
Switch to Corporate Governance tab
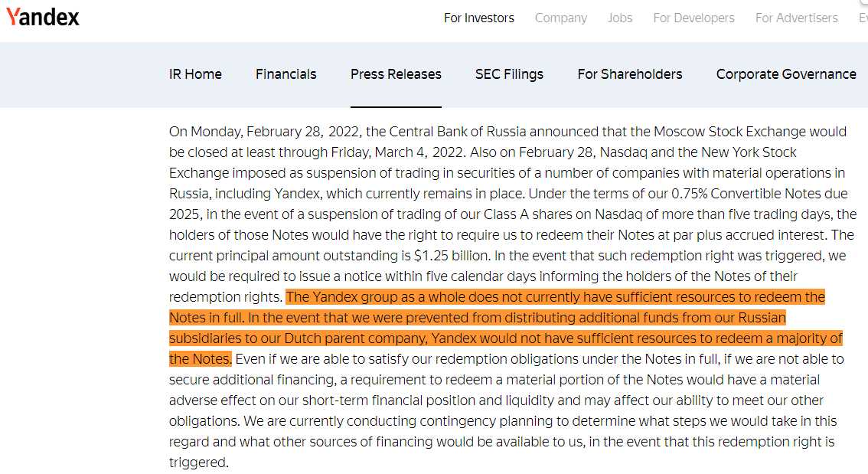(x=786, y=74)
